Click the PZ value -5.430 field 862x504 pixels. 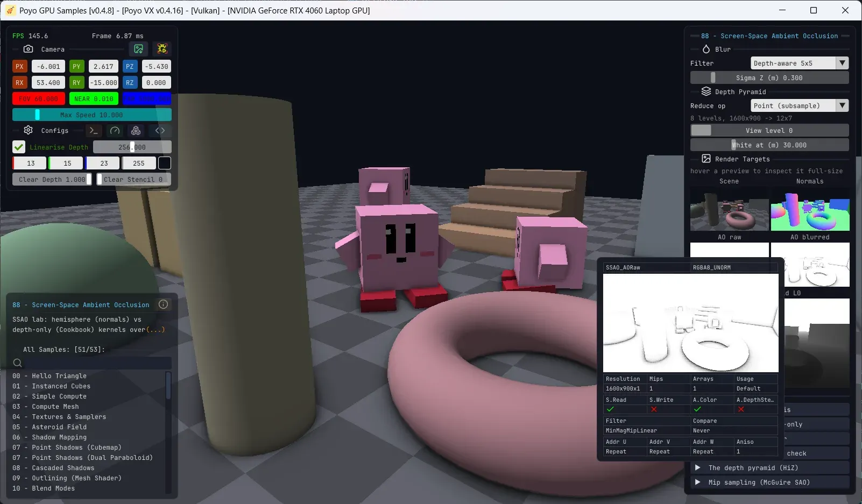pyautogui.click(x=157, y=67)
